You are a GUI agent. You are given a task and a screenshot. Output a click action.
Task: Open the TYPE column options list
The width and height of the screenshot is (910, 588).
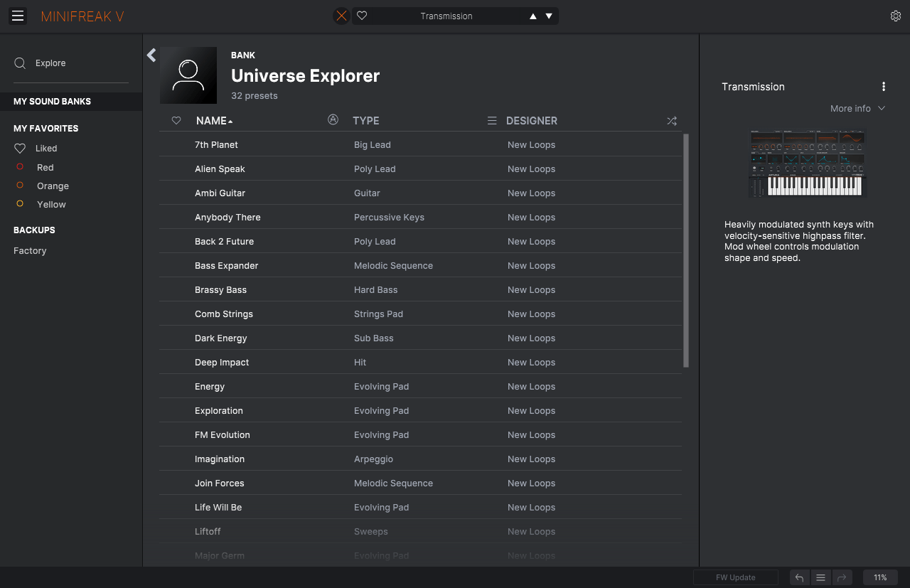pos(491,121)
